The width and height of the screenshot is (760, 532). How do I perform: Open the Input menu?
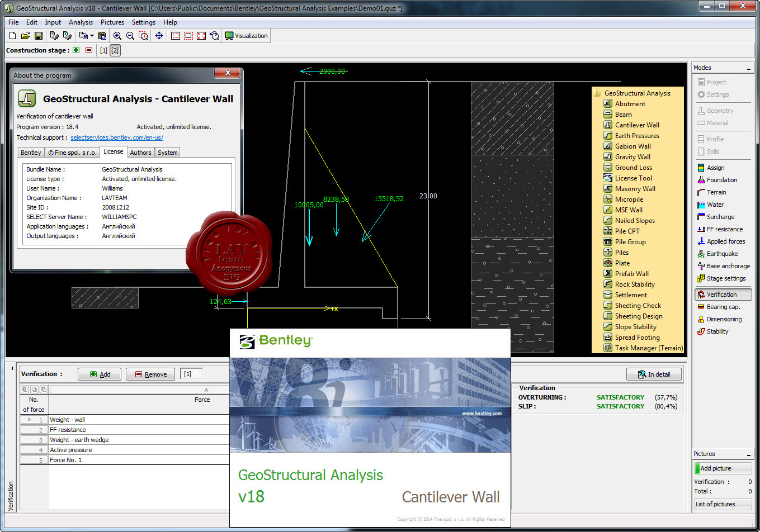53,22
